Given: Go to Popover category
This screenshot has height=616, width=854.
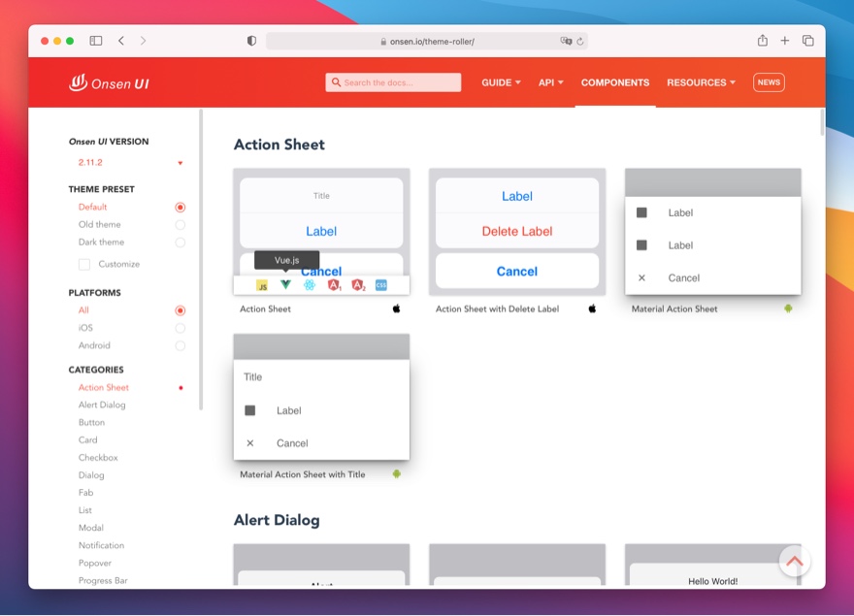Looking at the screenshot, I should pos(95,563).
